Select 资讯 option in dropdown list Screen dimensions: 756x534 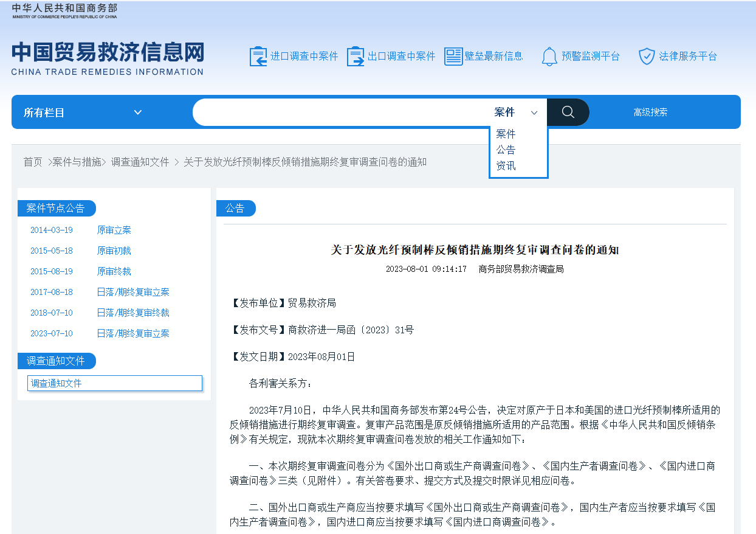tap(506, 165)
